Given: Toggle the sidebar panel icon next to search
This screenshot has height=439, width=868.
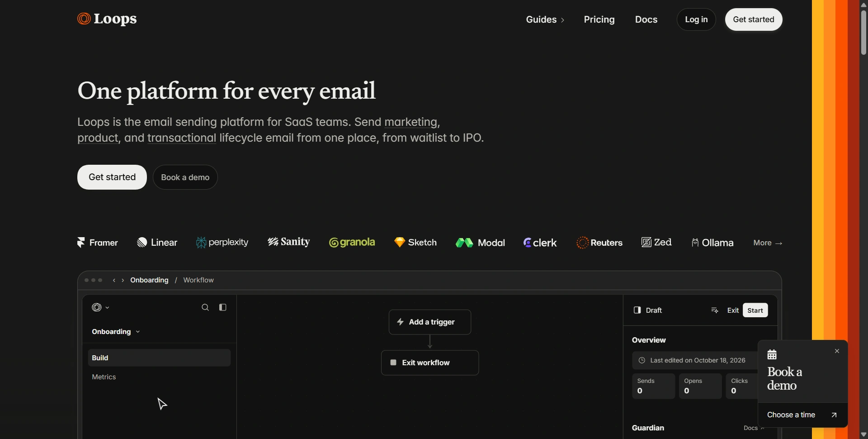Looking at the screenshot, I should coord(223,308).
